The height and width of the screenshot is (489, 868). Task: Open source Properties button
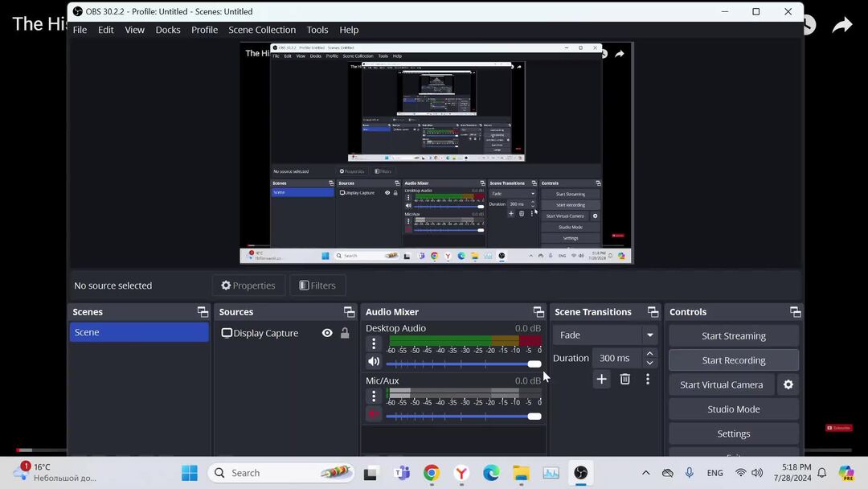tap(248, 286)
